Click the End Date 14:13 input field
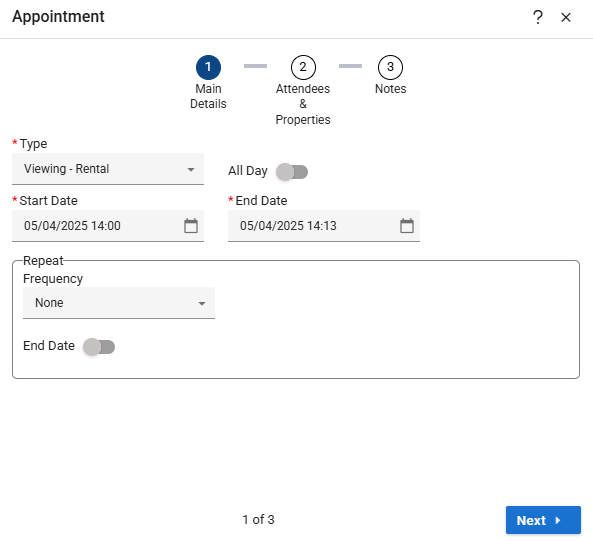Screen dimensions: 593x541 point(324,226)
